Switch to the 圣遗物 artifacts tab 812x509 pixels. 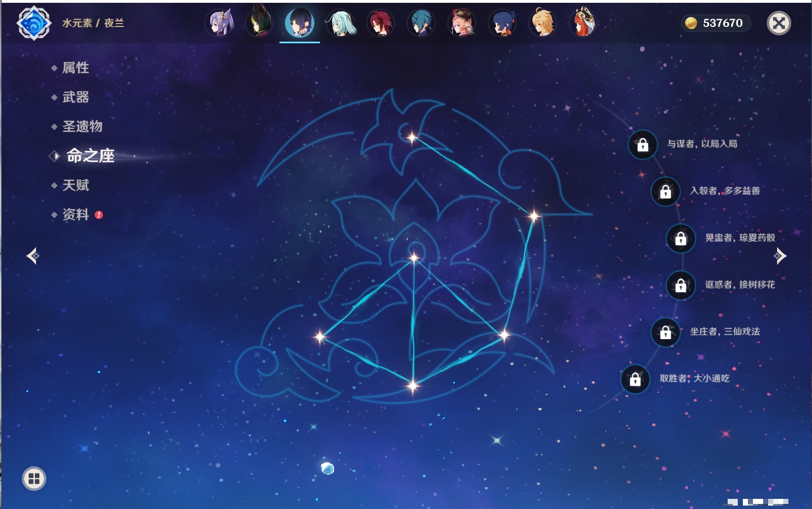[x=82, y=127]
